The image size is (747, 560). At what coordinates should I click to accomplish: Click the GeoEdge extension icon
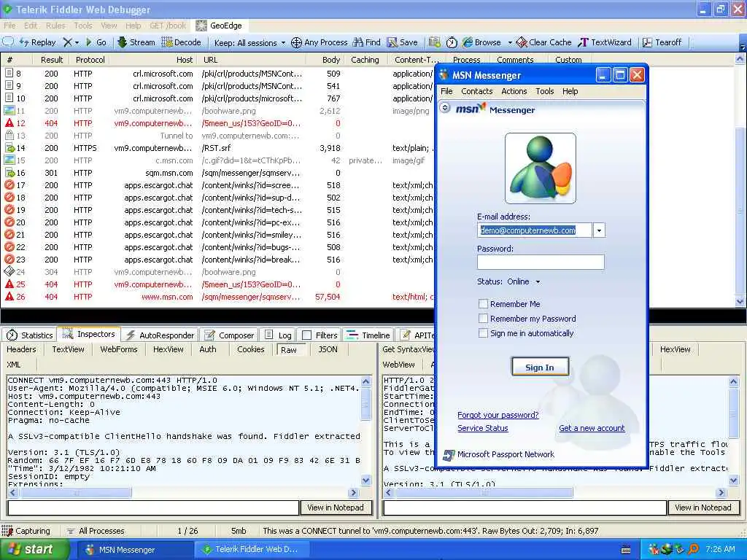201,26
